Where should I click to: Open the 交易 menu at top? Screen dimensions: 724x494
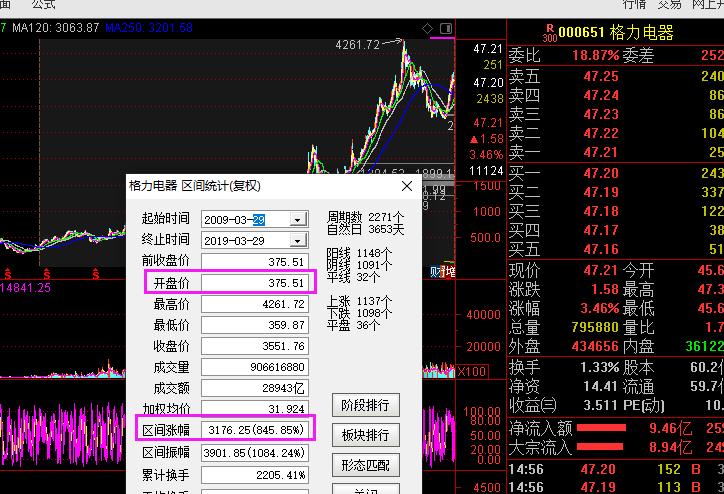click(x=669, y=5)
